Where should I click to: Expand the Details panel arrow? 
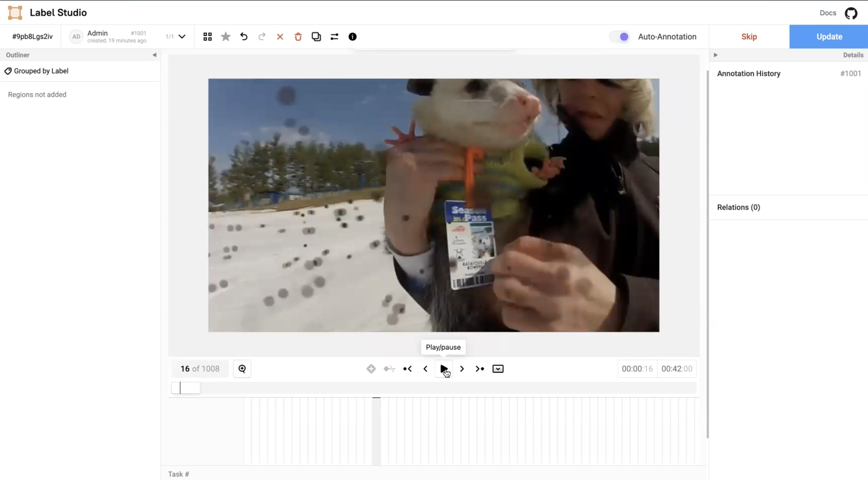tap(715, 55)
